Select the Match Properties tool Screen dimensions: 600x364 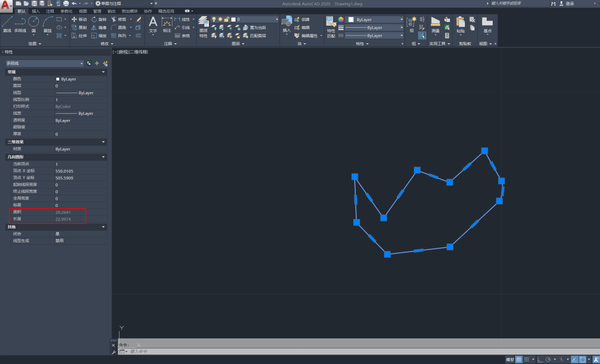coord(331,26)
